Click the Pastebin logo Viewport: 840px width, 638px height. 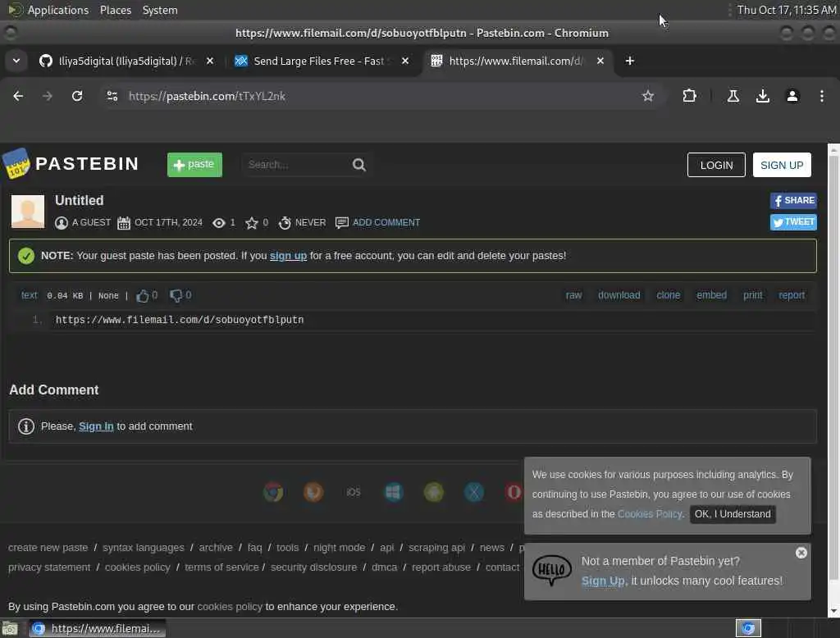[x=71, y=164]
